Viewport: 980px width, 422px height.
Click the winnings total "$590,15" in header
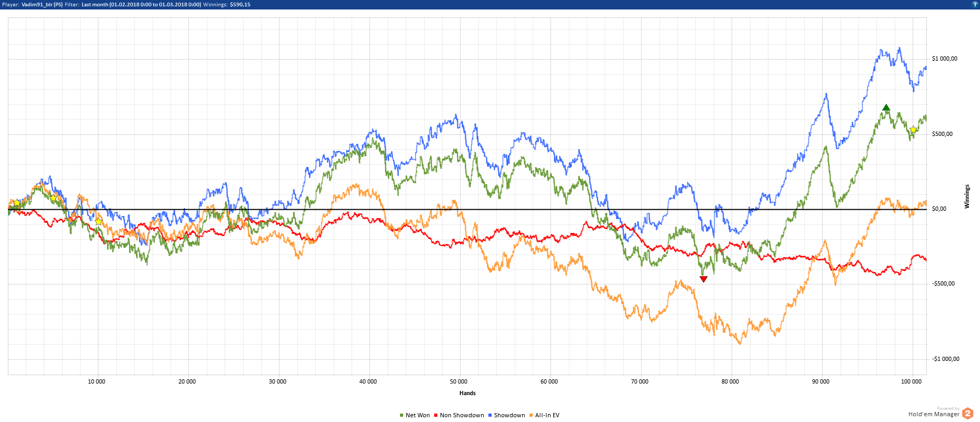(240, 5)
